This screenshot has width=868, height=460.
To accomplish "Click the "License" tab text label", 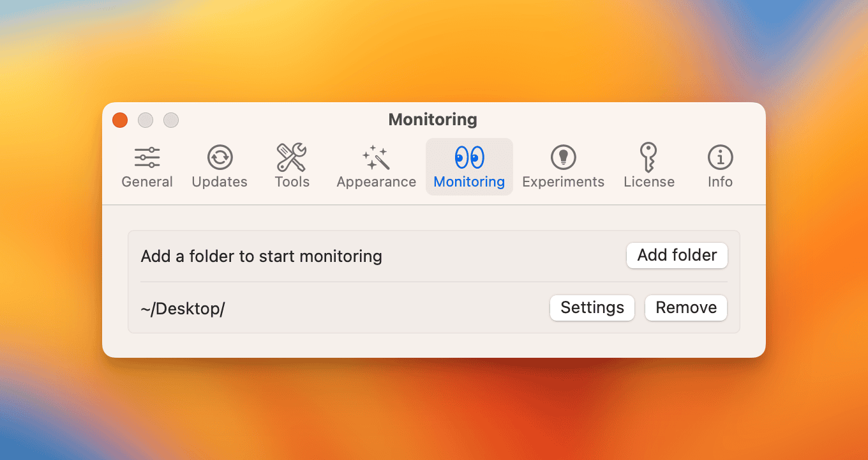I will 648,182.
